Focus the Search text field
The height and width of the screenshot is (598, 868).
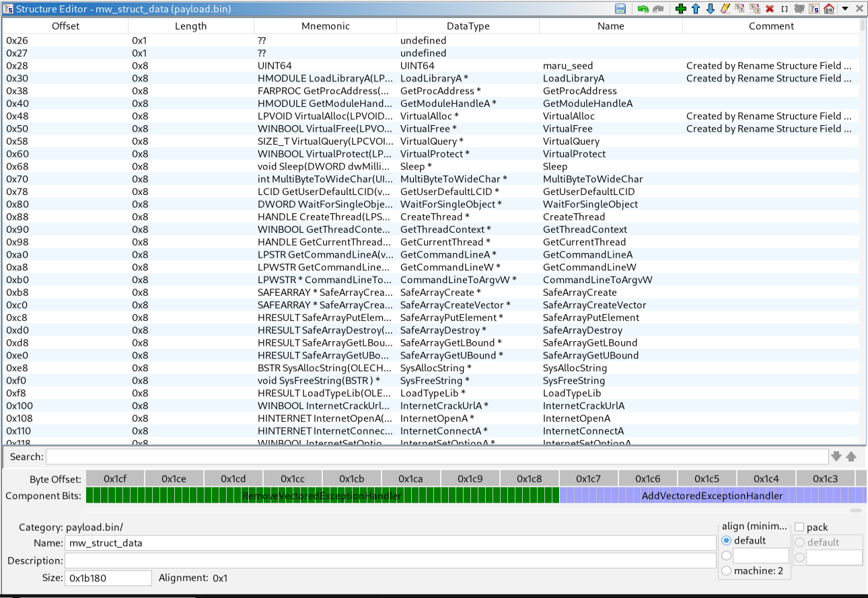[437, 457]
